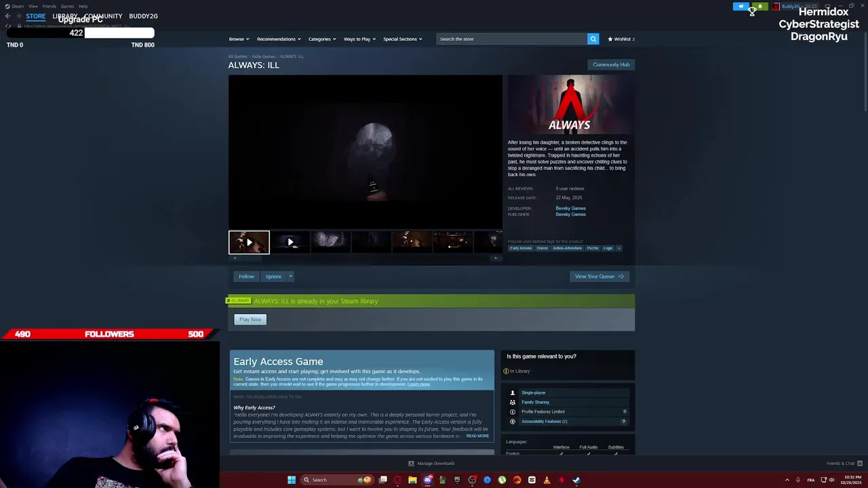The image size is (868, 488).
Task: Click View Your Queue button
Action: click(599, 277)
